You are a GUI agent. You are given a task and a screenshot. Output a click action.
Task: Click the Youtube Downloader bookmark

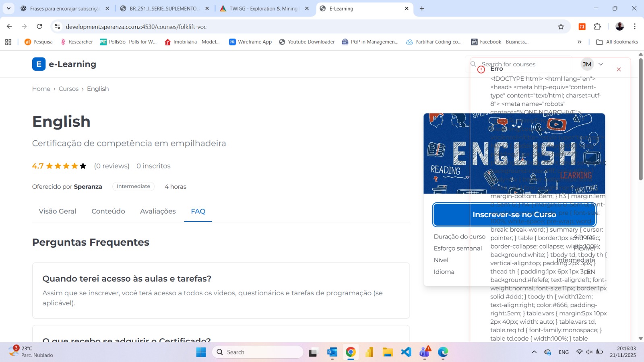pyautogui.click(x=307, y=42)
